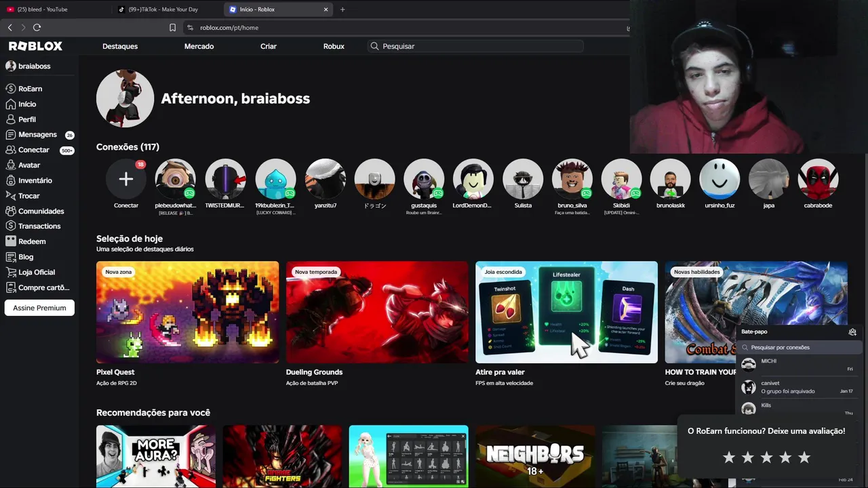868x488 pixels.
Task: Open brunolaskk connection avatar
Action: pyautogui.click(x=671, y=179)
